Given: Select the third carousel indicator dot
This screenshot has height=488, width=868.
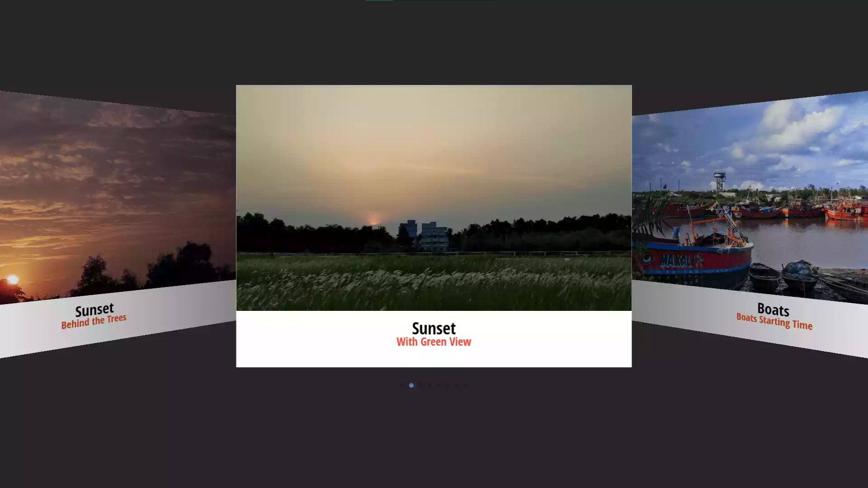Looking at the screenshot, I should tap(420, 385).
